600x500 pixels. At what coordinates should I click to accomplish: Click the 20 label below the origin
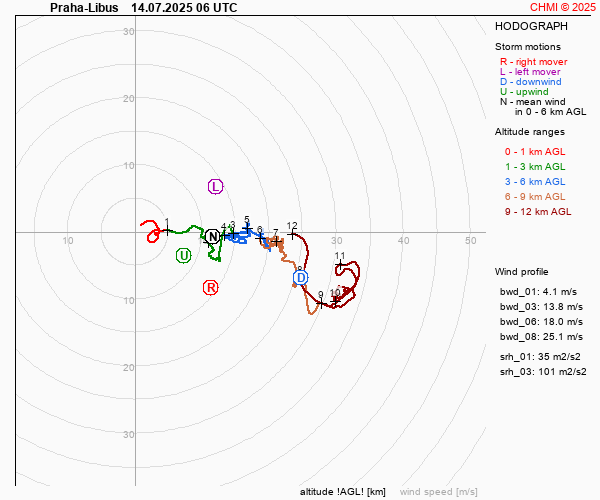click(129, 367)
